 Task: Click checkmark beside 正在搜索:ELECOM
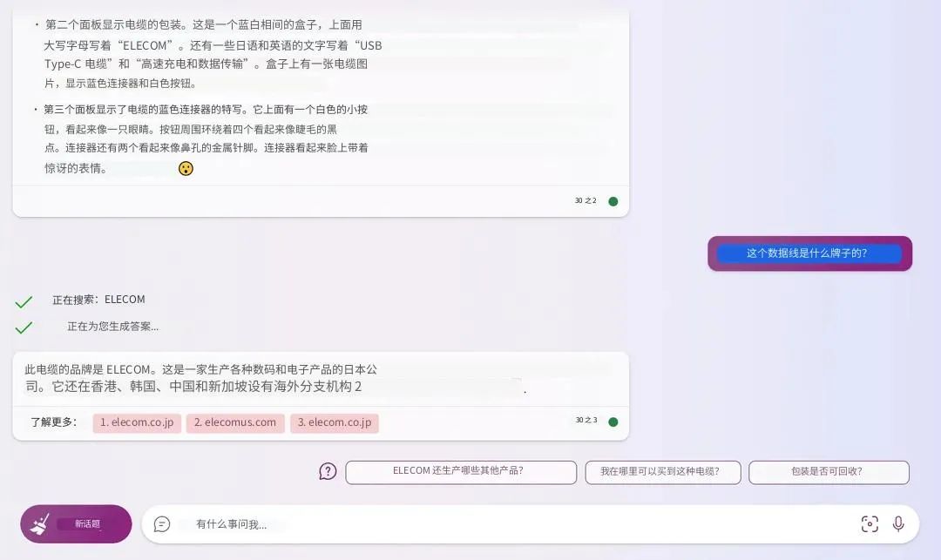pyautogui.click(x=24, y=301)
